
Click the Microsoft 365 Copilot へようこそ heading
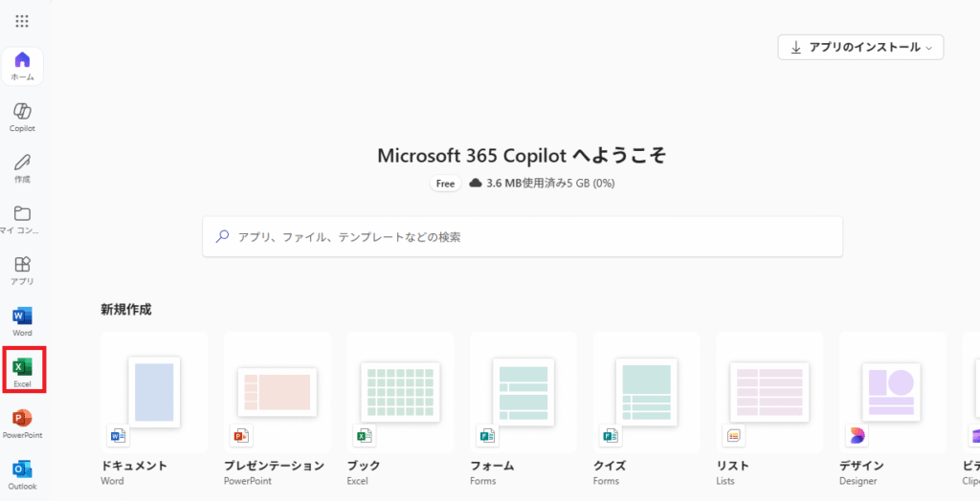click(522, 156)
